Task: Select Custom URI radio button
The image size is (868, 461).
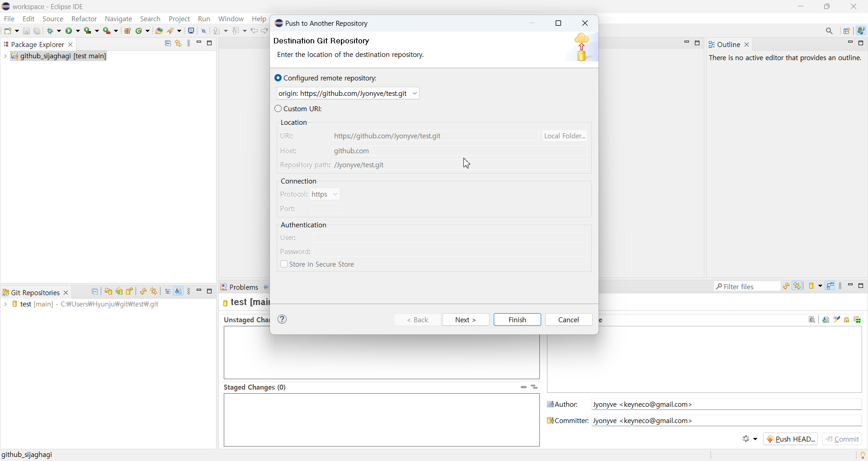Action: [x=278, y=109]
